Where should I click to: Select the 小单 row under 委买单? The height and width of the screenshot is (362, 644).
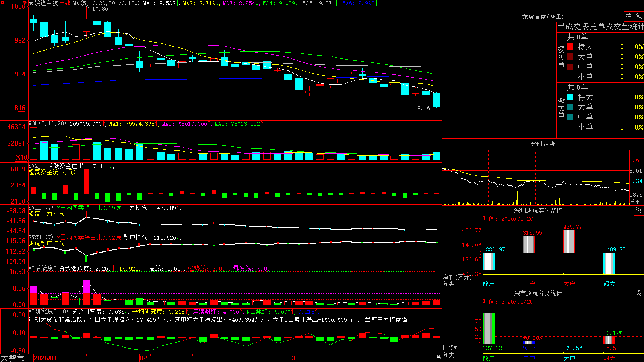[x=605, y=77]
